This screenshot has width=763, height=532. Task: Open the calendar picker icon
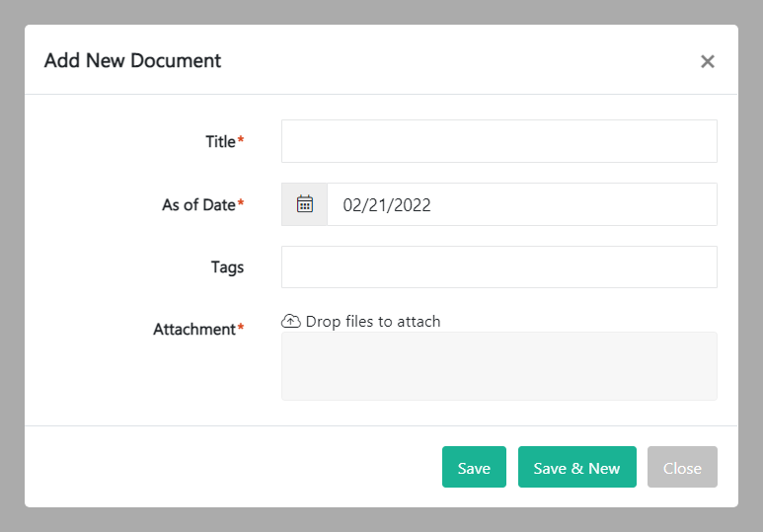pos(305,204)
